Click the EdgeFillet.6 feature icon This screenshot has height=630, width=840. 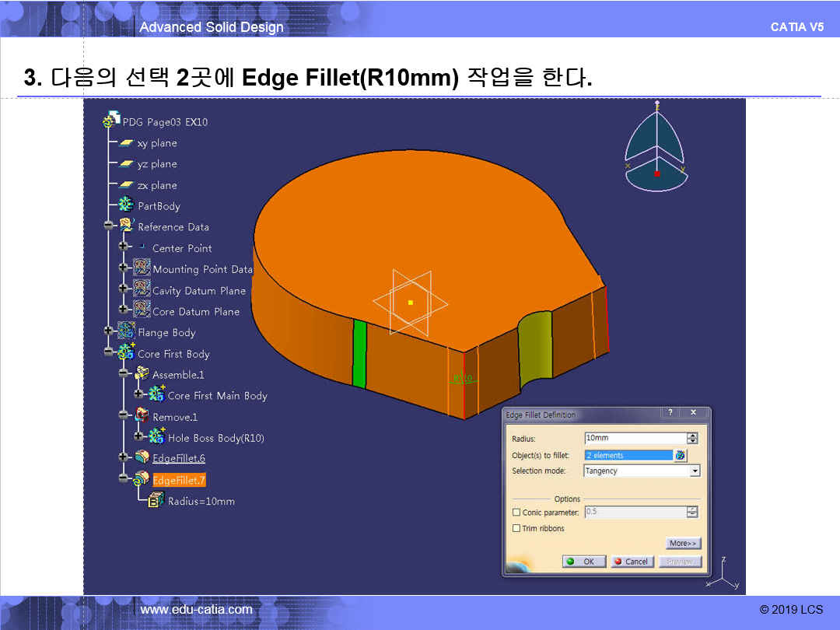(142, 457)
